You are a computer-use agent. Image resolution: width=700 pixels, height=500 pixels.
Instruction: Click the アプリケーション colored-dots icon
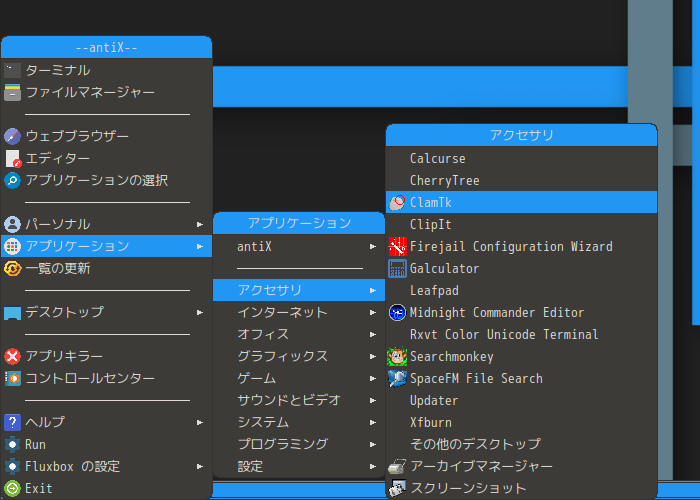coord(12,246)
